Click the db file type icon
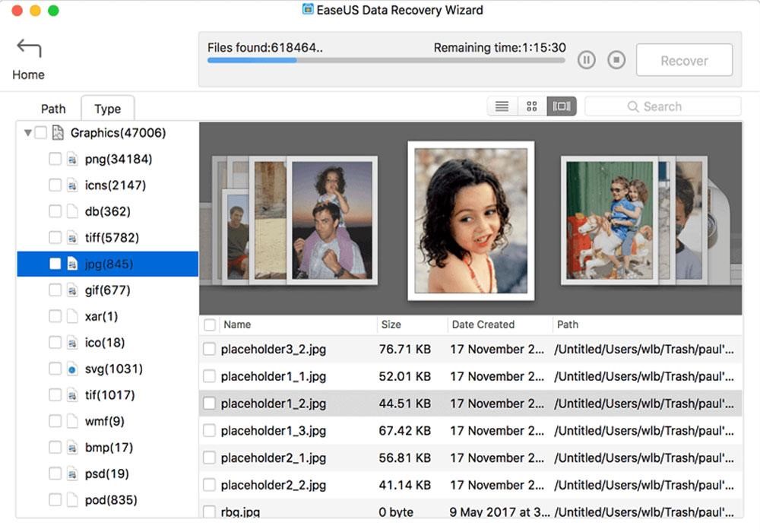 [72, 211]
